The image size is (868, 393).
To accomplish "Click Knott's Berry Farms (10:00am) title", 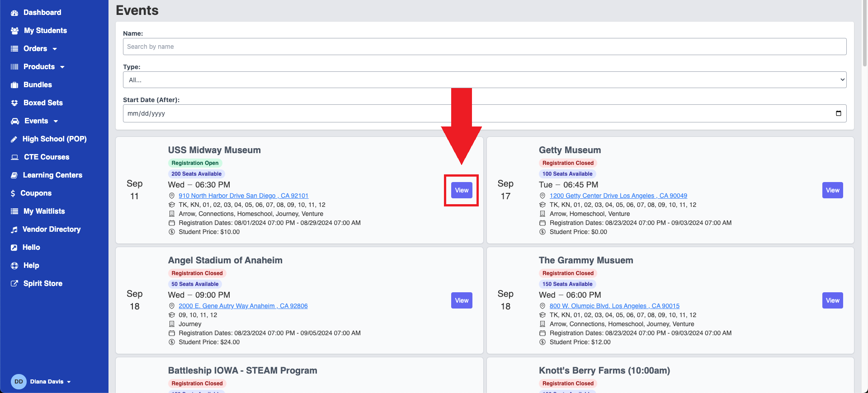I will pyautogui.click(x=604, y=370).
